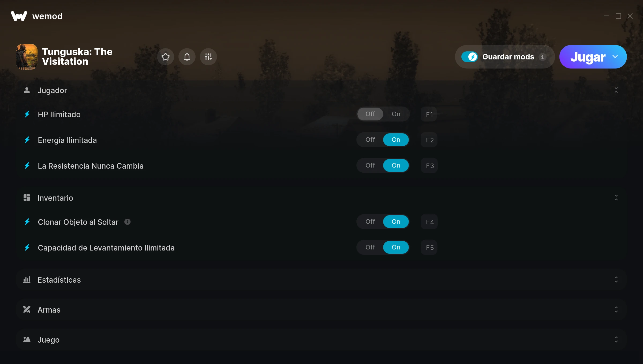Show info for Clonar Objeto al Soltar
This screenshot has width=643, height=364.
point(128,222)
